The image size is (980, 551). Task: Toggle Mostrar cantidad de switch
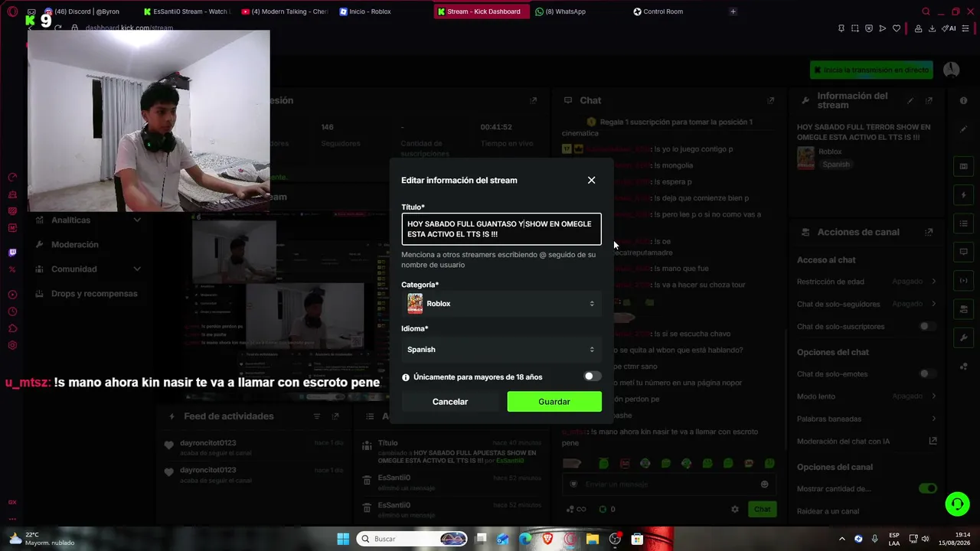pos(927,488)
